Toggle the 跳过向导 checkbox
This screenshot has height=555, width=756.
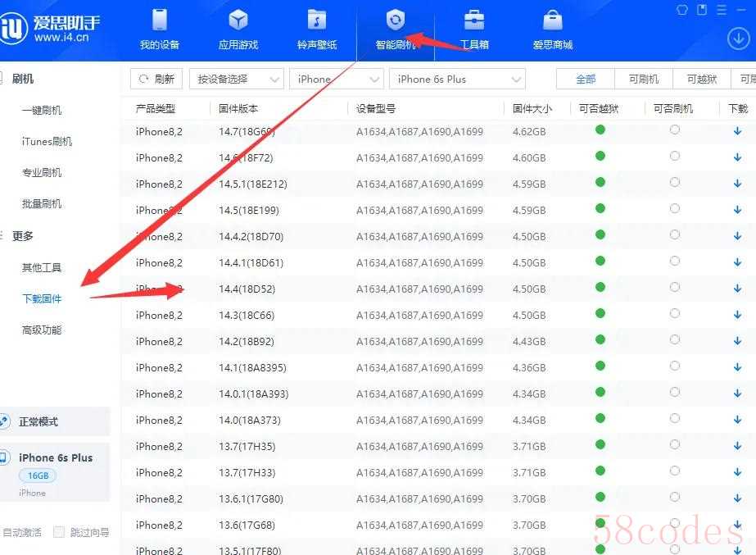tap(59, 532)
